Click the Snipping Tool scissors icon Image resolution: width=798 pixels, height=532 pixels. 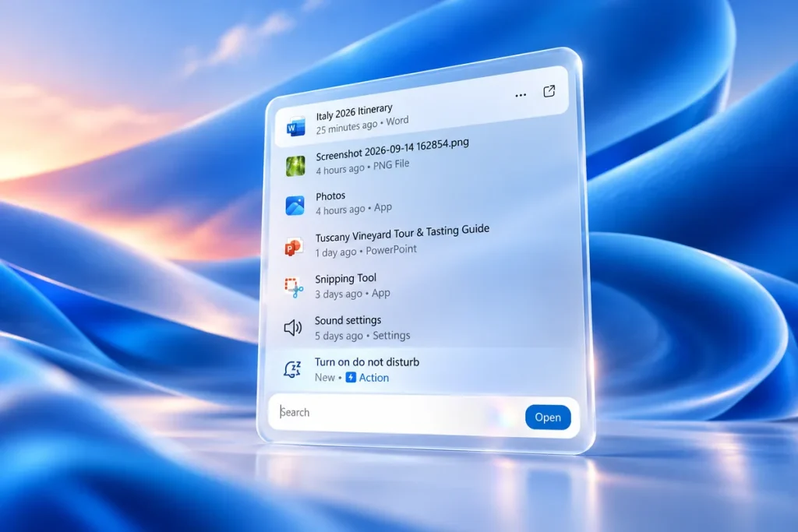(x=294, y=287)
